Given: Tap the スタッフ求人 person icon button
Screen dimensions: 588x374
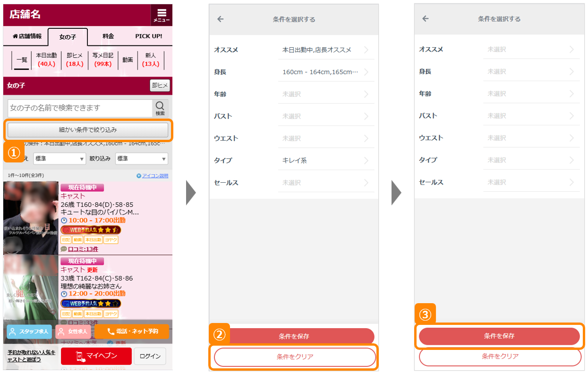Looking at the screenshot, I should [x=29, y=331].
